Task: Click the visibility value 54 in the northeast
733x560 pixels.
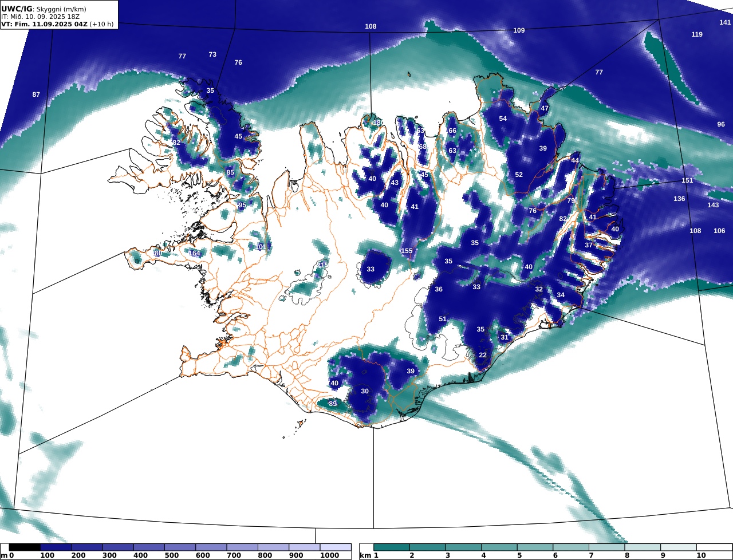Action: coord(503,119)
